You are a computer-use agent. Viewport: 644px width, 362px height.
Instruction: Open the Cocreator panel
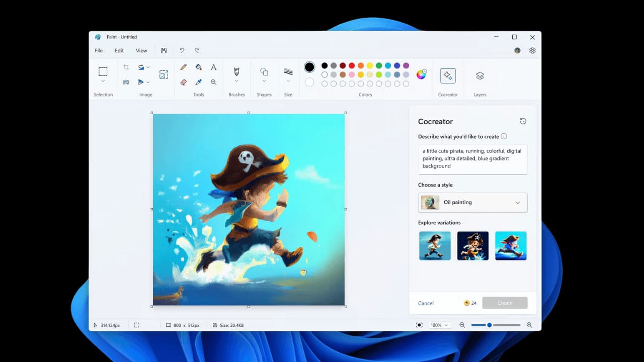tap(447, 75)
